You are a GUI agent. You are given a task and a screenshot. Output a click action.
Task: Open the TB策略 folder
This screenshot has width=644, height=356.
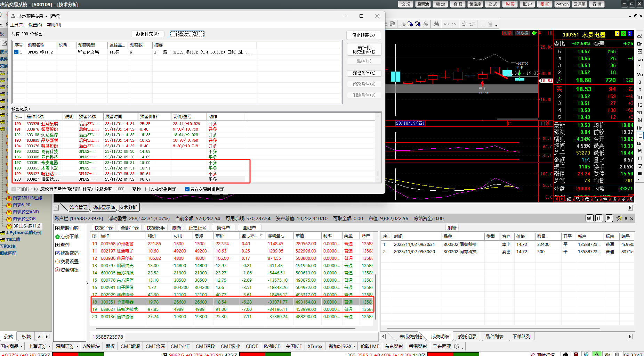click(10, 240)
